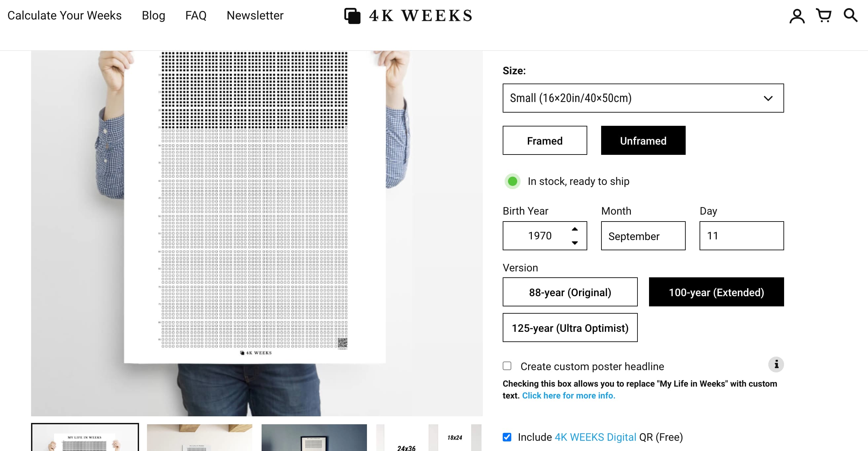The height and width of the screenshot is (451, 868).
Task: Click the 4K Weeks logo
Action: [x=408, y=16]
